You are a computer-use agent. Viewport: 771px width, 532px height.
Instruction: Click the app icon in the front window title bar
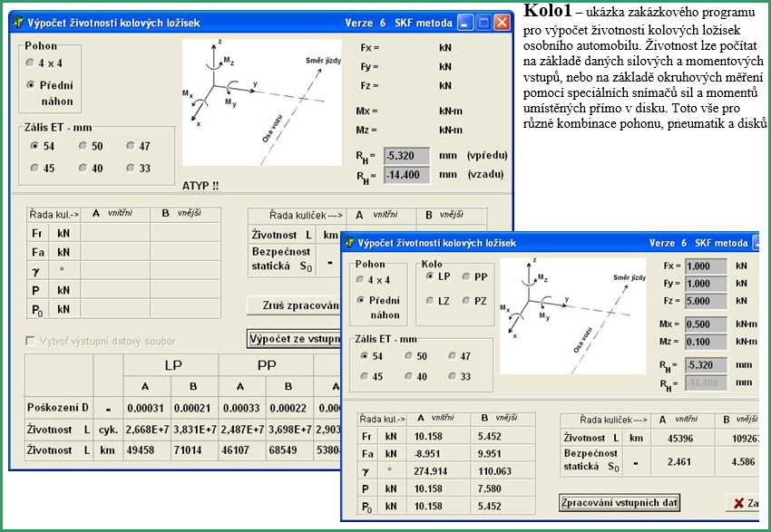[x=348, y=243]
